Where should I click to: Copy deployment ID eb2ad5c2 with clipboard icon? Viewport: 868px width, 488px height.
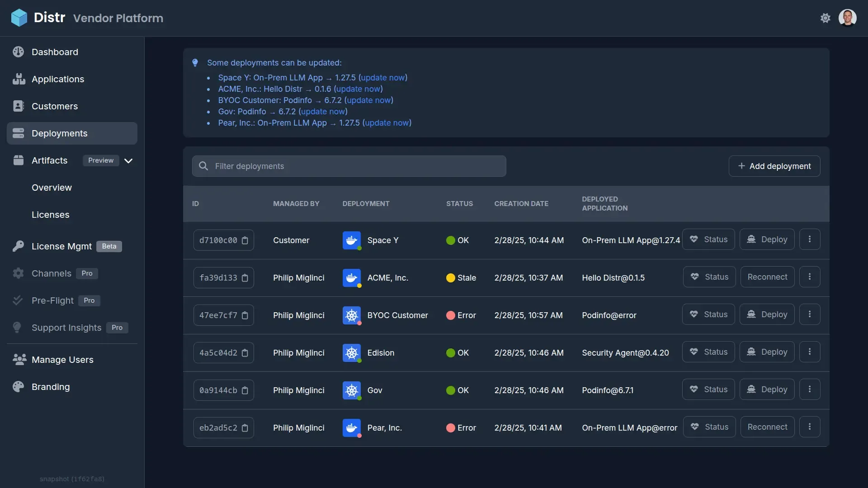tap(245, 427)
